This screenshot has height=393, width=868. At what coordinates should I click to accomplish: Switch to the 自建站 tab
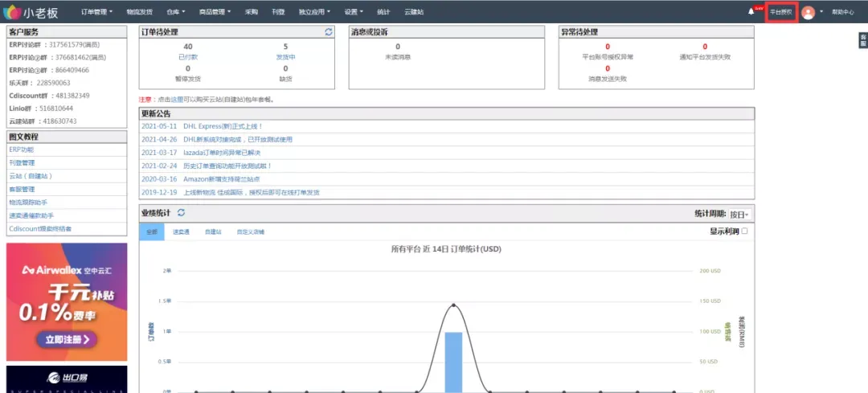click(x=212, y=232)
